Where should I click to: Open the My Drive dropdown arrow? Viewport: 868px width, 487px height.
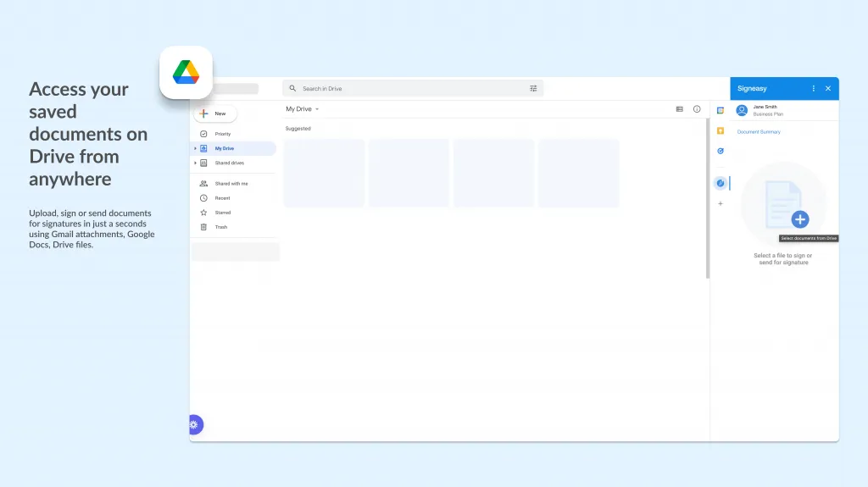click(x=317, y=109)
